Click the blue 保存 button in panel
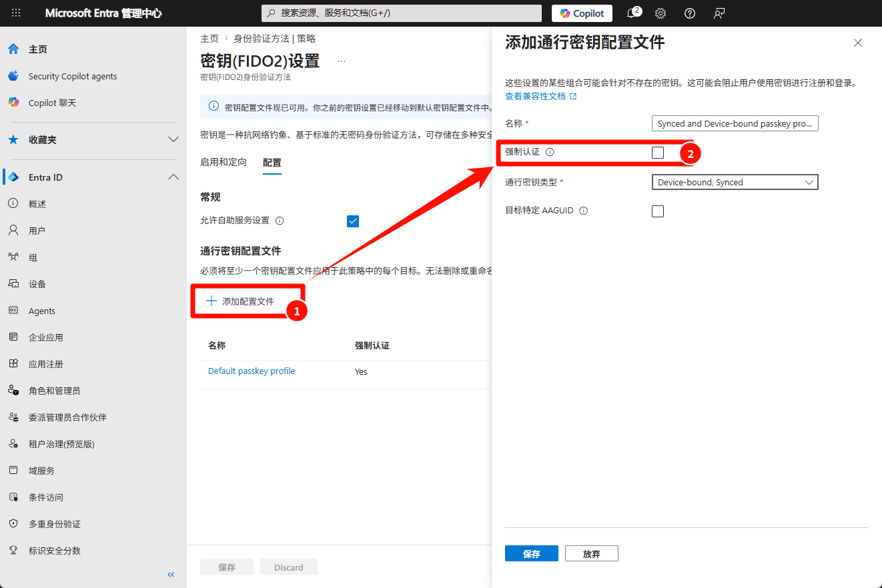882x588 pixels. tap(532, 553)
